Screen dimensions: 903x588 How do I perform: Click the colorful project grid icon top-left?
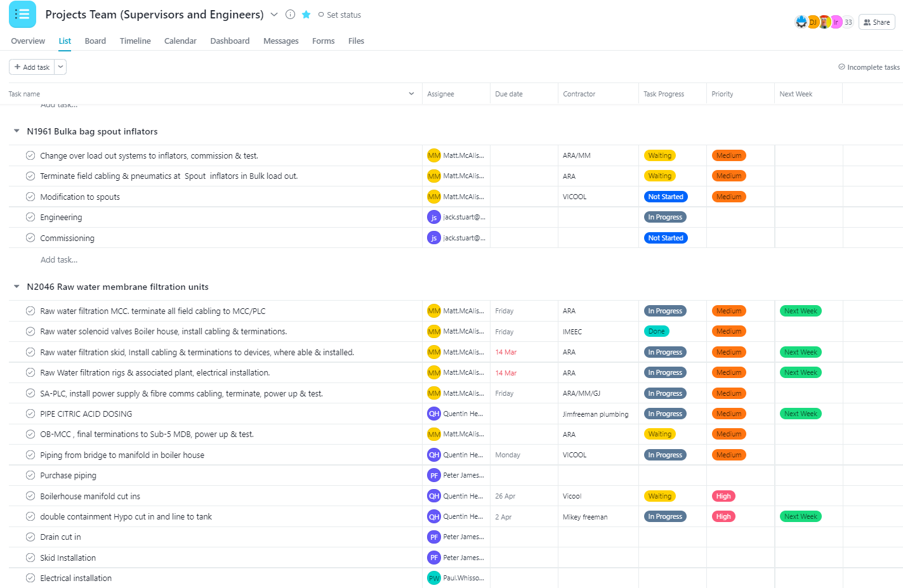click(22, 14)
